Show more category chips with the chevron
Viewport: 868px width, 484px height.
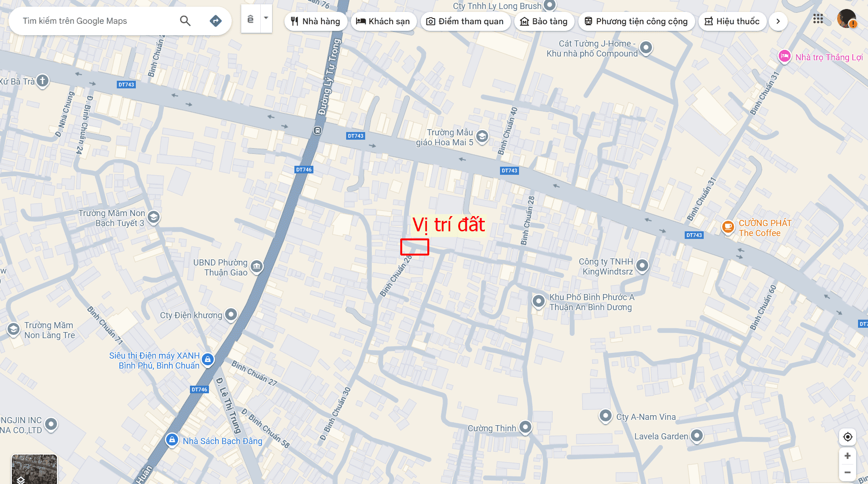pos(778,21)
